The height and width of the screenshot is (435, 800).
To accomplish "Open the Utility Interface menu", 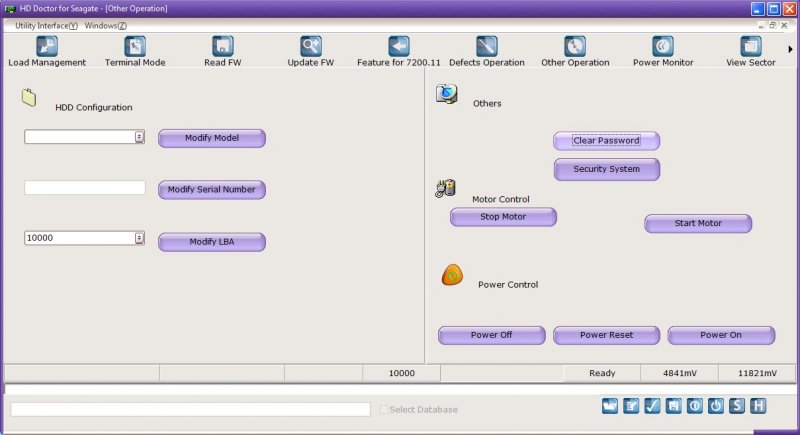I will pos(46,25).
